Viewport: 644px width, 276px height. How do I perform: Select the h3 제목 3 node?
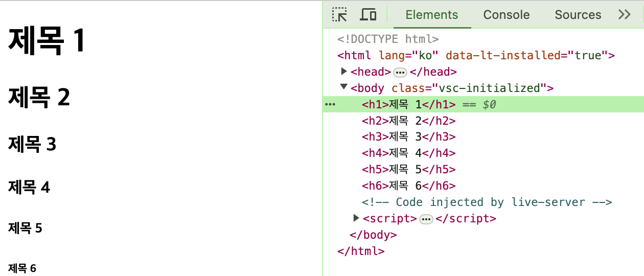[x=409, y=137]
